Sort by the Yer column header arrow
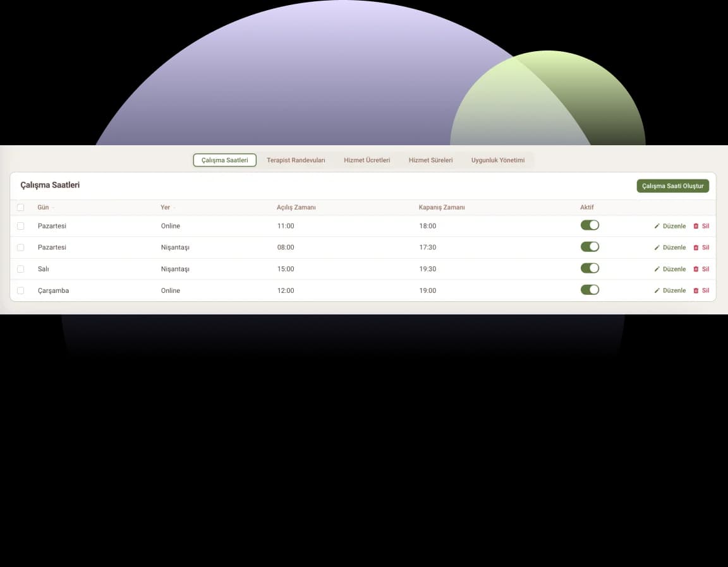Image resolution: width=728 pixels, height=567 pixels. [x=174, y=208]
